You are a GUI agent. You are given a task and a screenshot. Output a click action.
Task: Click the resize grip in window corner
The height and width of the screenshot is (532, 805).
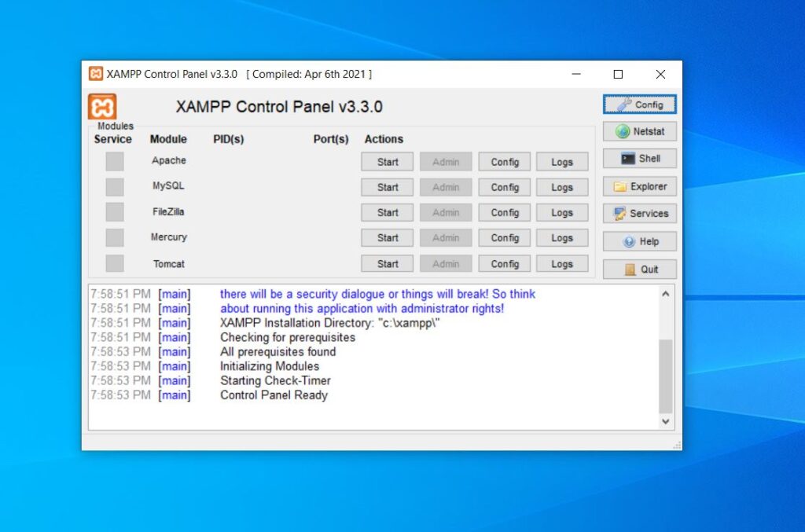point(677,445)
